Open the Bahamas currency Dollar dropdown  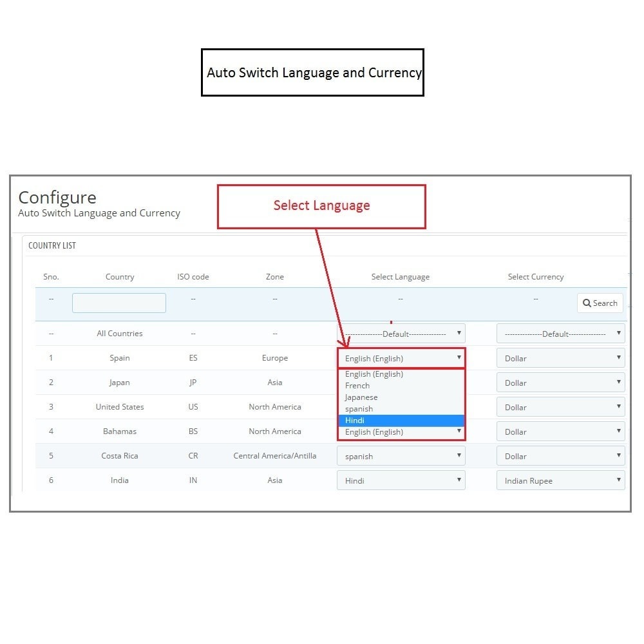click(x=561, y=431)
